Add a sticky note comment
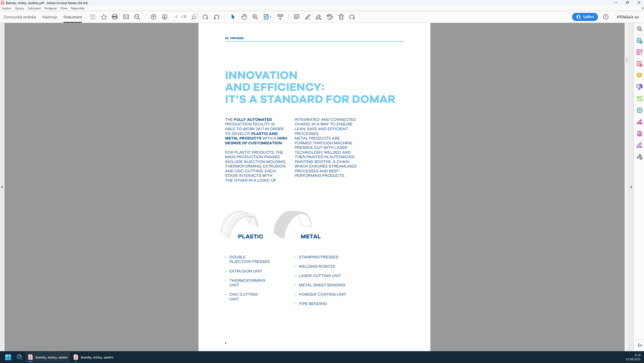644x363 pixels. (x=296, y=17)
